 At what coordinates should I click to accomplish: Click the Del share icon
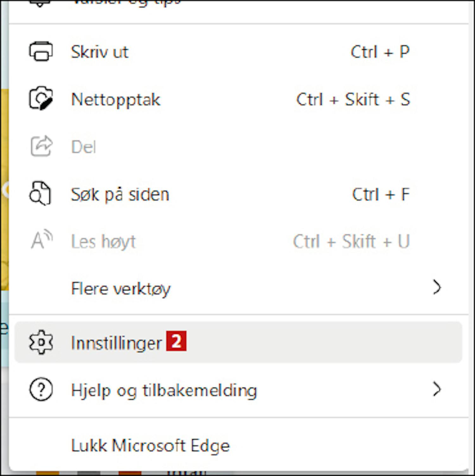[41, 146]
